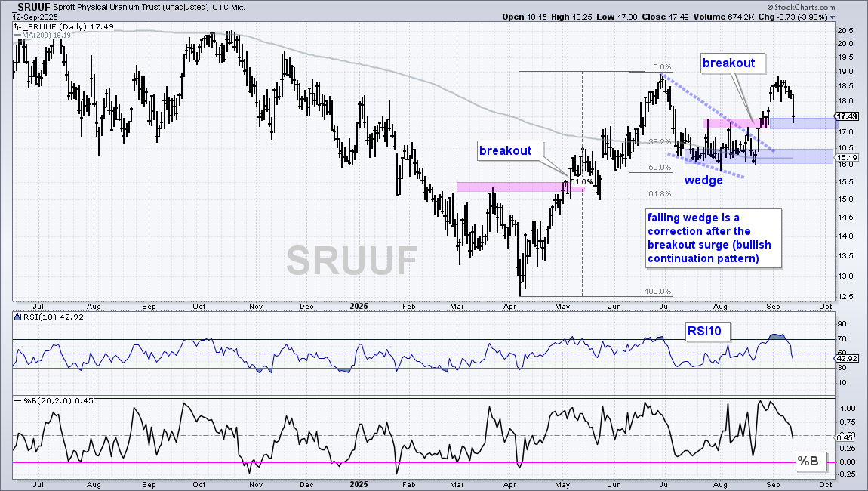Click the _SRUUF ticker symbol in the title

[x=32, y=8]
